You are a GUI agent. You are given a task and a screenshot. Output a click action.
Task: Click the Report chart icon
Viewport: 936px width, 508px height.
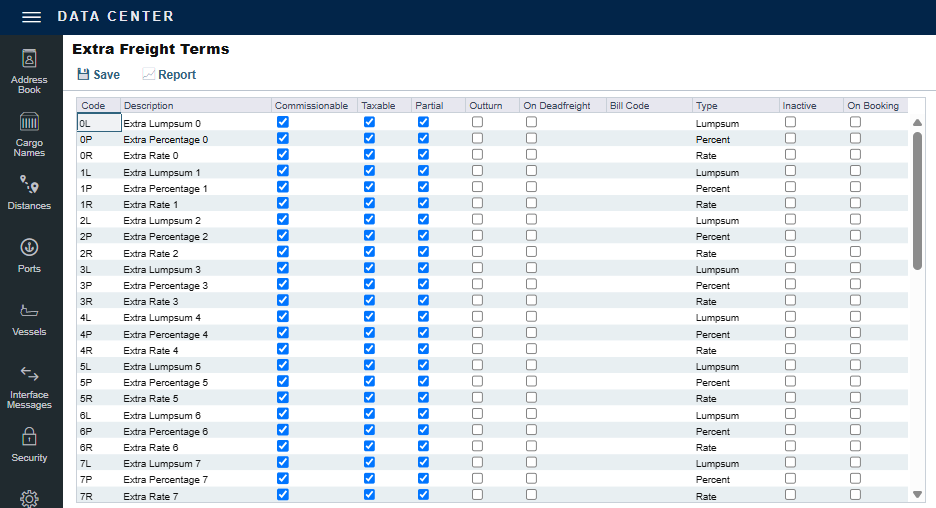pyautogui.click(x=148, y=74)
